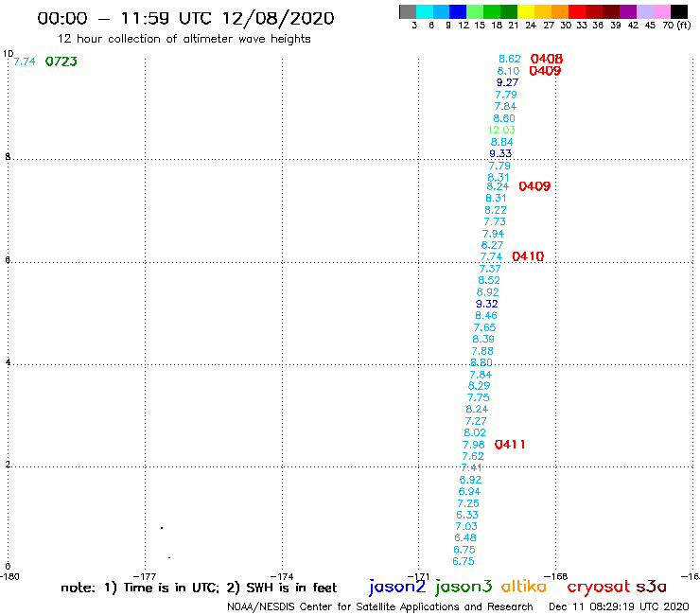Select the 8.27 wave height value
This screenshot has width=700, height=615.
492,245
